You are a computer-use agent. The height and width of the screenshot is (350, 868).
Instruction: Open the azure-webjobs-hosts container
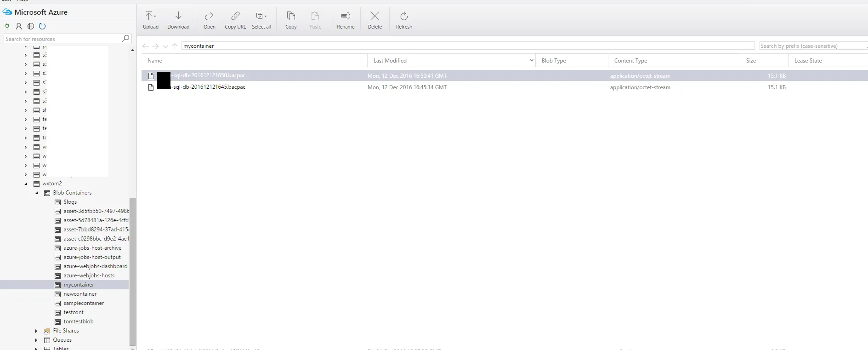pyautogui.click(x=89, y=275)
